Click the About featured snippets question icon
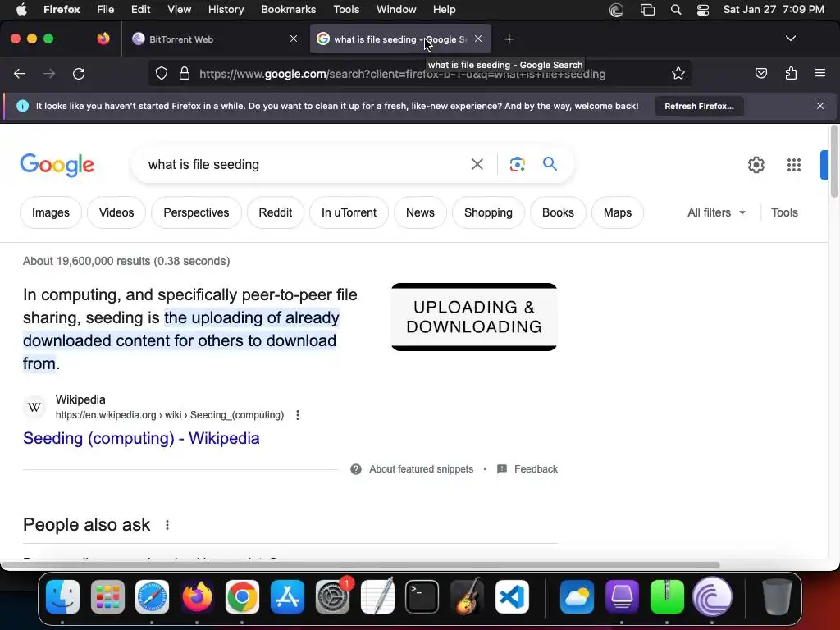The height and width of the screenshot is (630, 840). pyautogui.click(x=356, y=469)
